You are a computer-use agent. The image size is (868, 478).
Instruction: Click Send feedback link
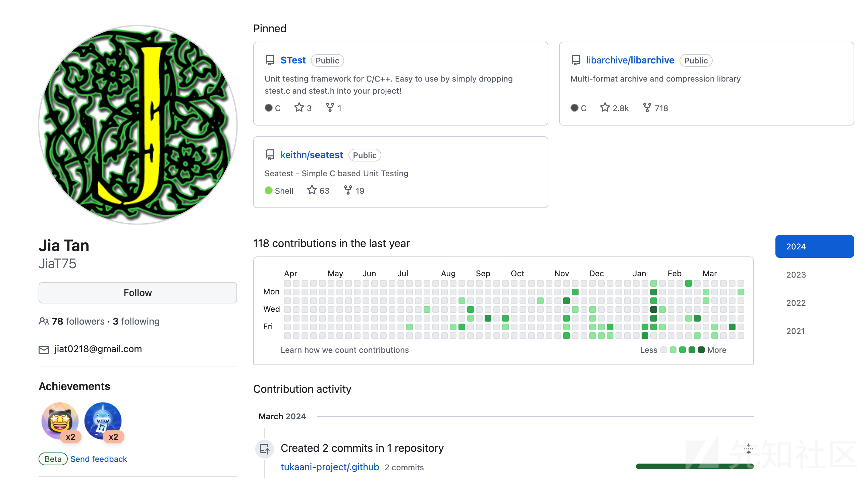point(99,459)
